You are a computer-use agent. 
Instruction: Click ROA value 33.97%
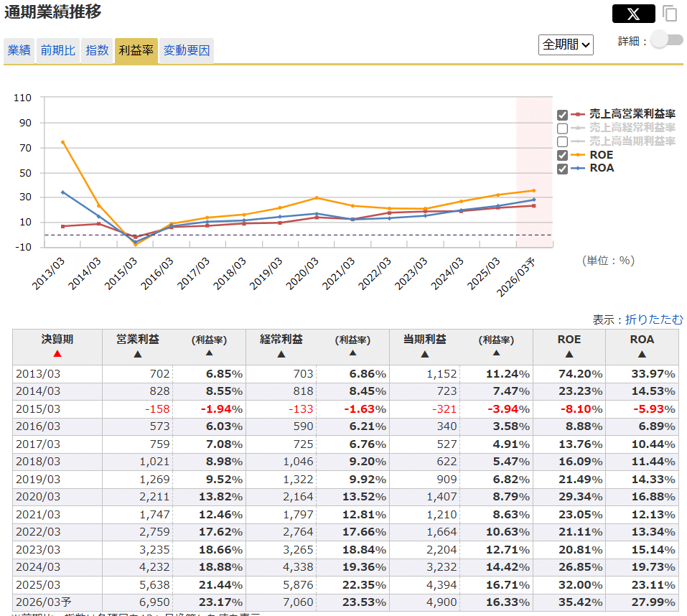[x=653, y=374]
